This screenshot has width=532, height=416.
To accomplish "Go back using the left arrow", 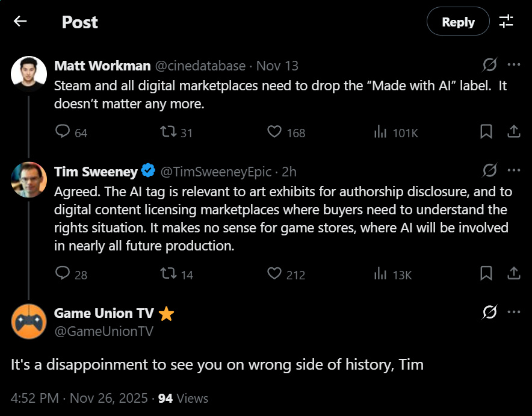I will (x=20, y=22).
